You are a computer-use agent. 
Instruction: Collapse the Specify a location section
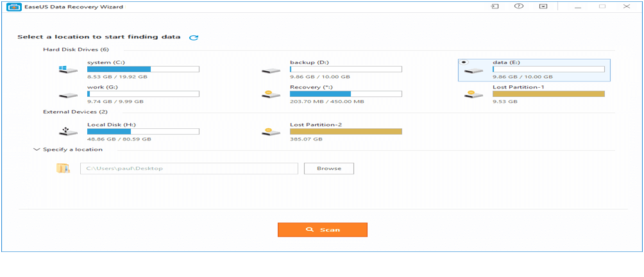coord(36,150)
